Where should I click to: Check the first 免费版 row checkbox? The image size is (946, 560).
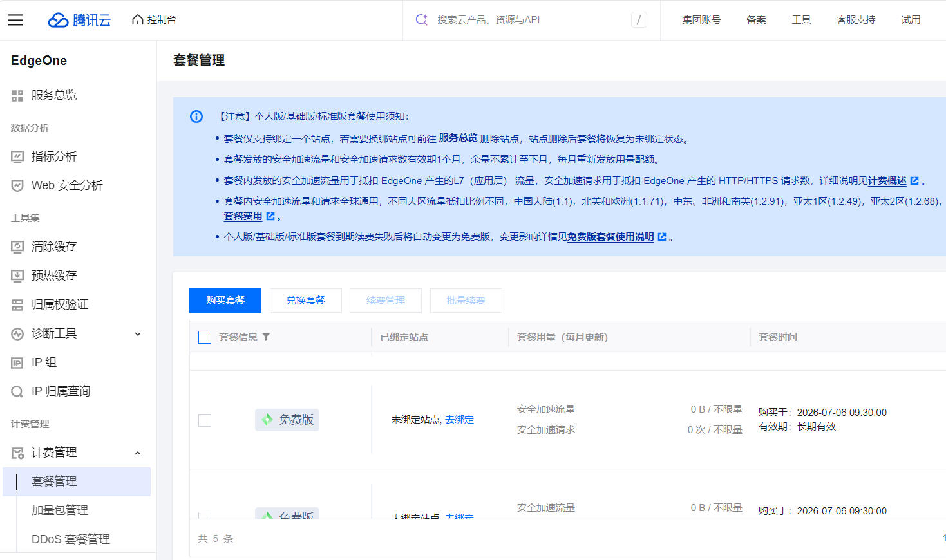pyautogui.click(x=205, y=420)
